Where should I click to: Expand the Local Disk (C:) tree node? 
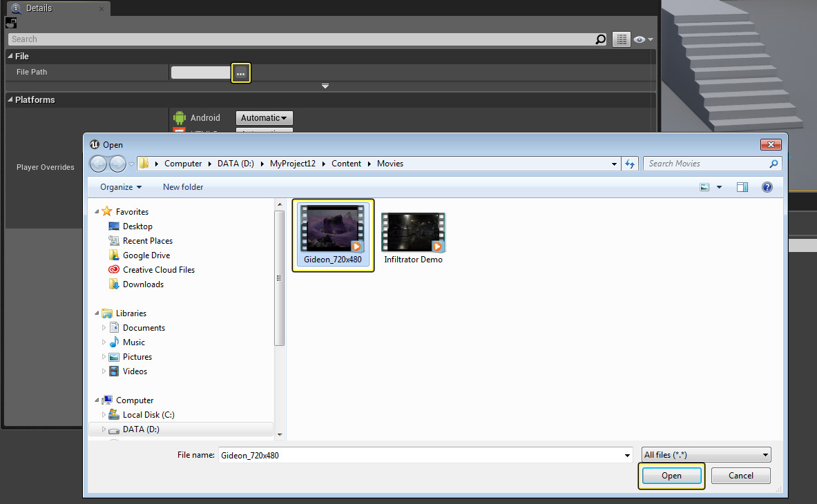pyautogui.click(x=105, y=415)
